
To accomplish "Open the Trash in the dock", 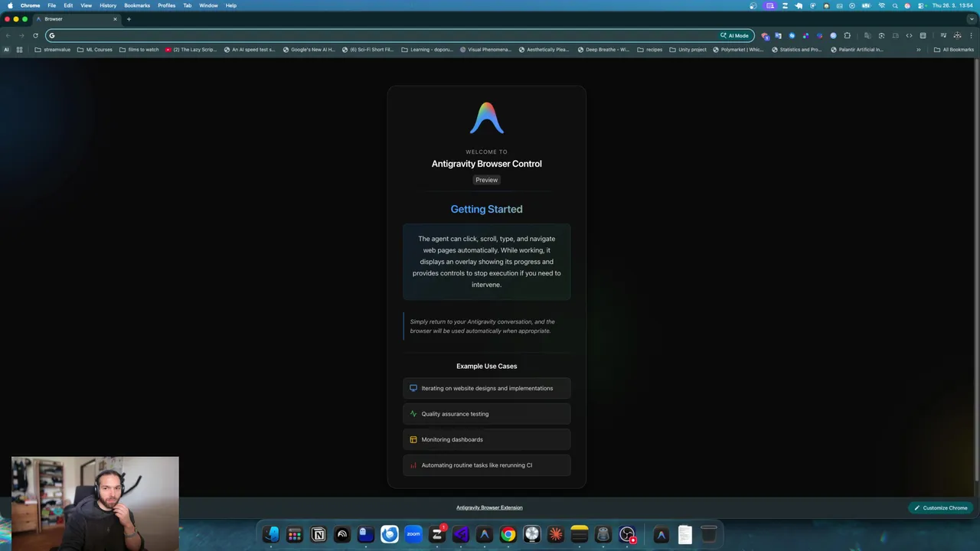I will (709, 534).
